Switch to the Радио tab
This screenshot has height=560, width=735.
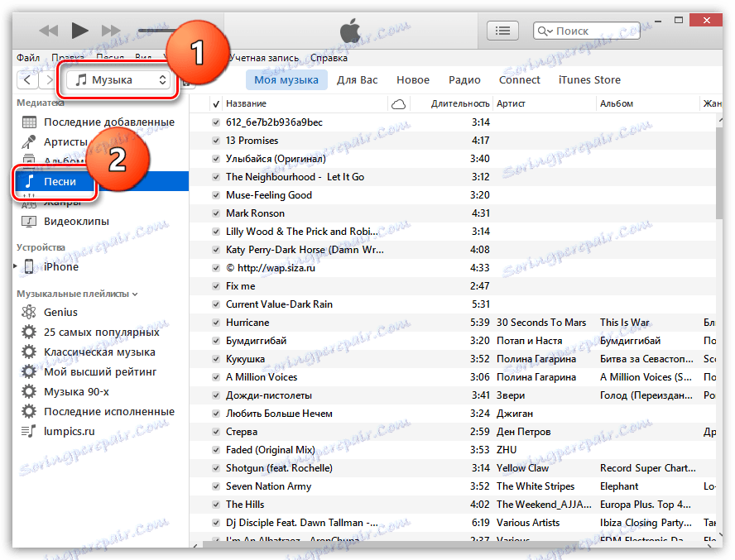pos(464,80)
